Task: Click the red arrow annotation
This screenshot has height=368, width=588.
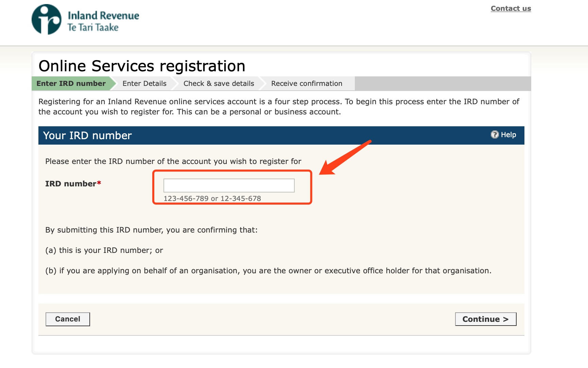Action: [345, 157]
